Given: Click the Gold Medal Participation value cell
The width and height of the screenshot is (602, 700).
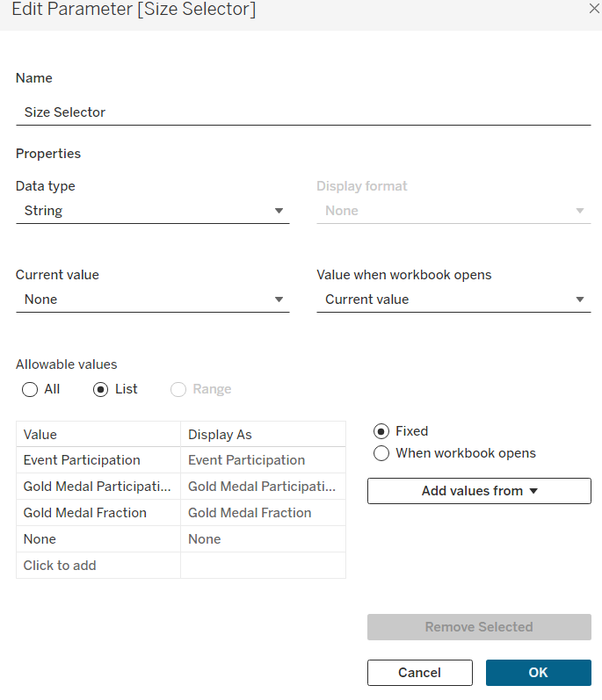Looking at the screenshot, I should click(98, 487).
